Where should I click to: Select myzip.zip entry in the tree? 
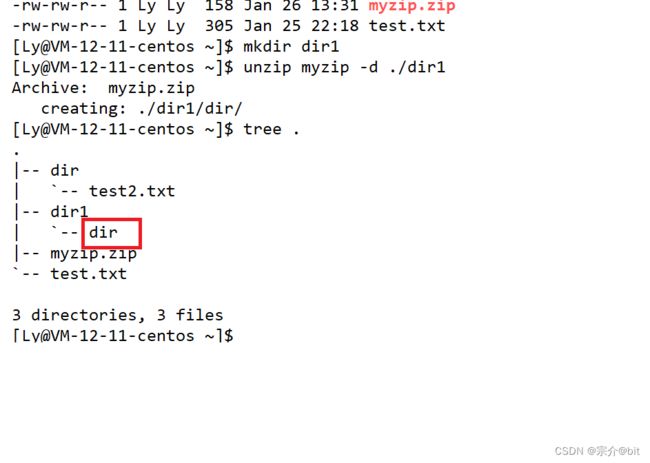click(x=93, y=253)
